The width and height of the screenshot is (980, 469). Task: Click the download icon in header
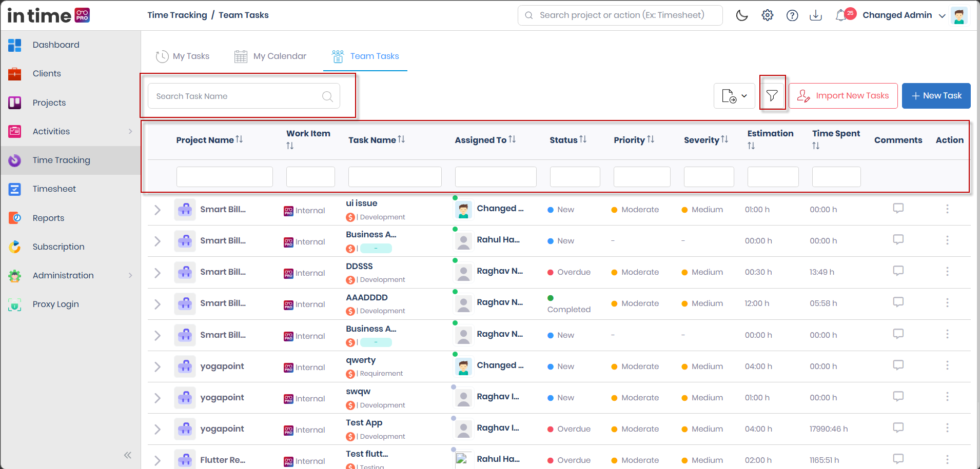coord(816,15)
